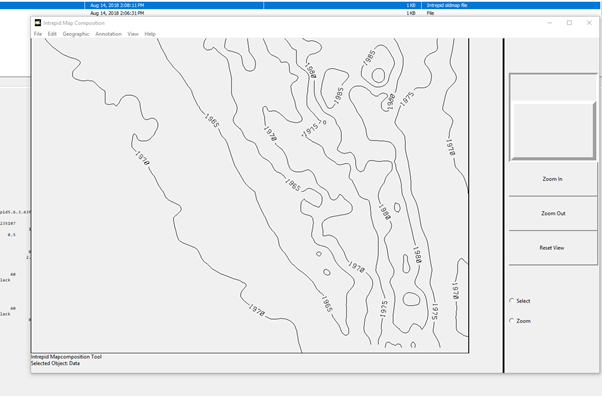Maximize the Intrepid Map Composition window

[x=569, y=23]
